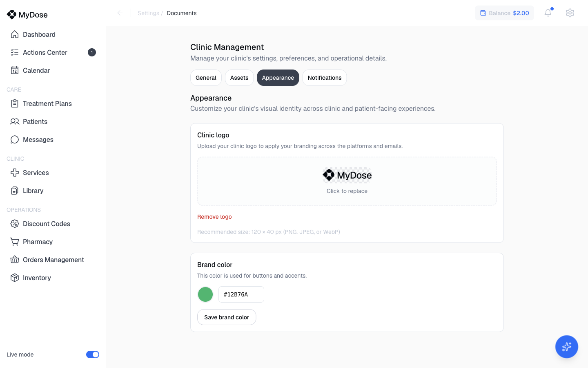Switch to the General tab

coord(206,78)
